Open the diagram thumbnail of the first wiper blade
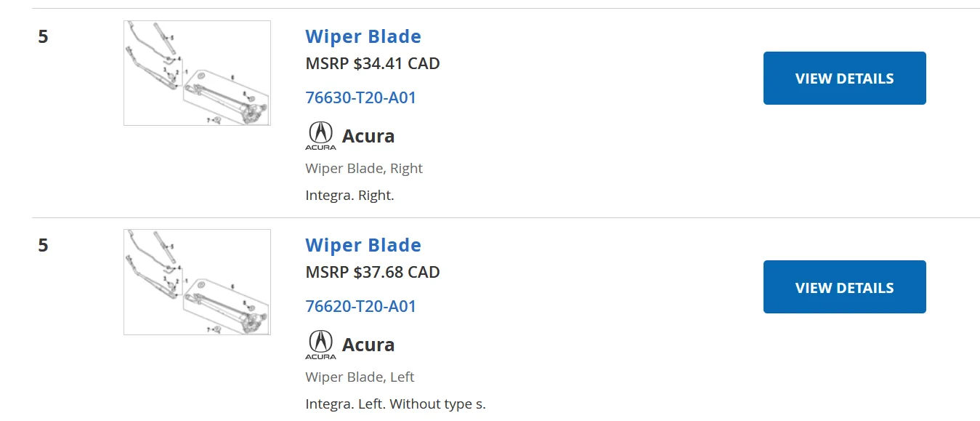Viewport: 980px width, 421px height. (196, 73)
